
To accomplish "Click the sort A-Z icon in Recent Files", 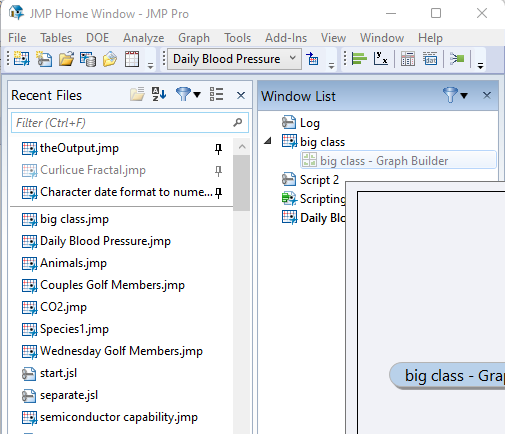I will pos(159,95).
